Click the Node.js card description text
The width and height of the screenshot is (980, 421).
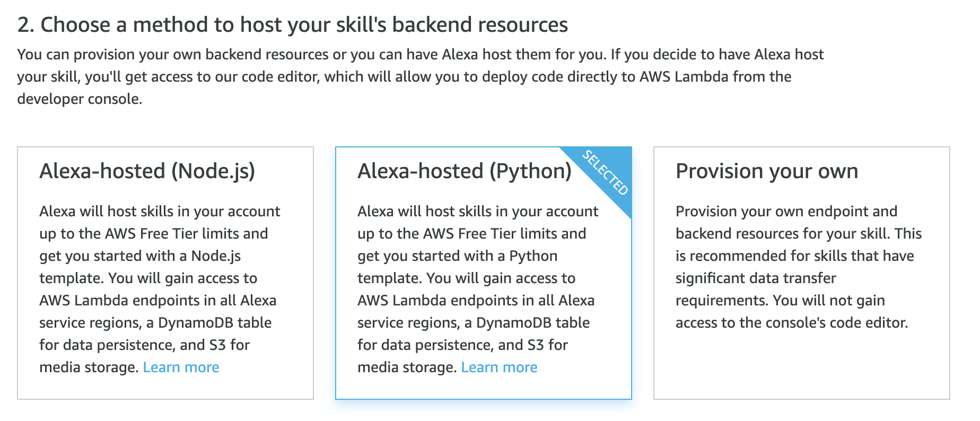160,289
